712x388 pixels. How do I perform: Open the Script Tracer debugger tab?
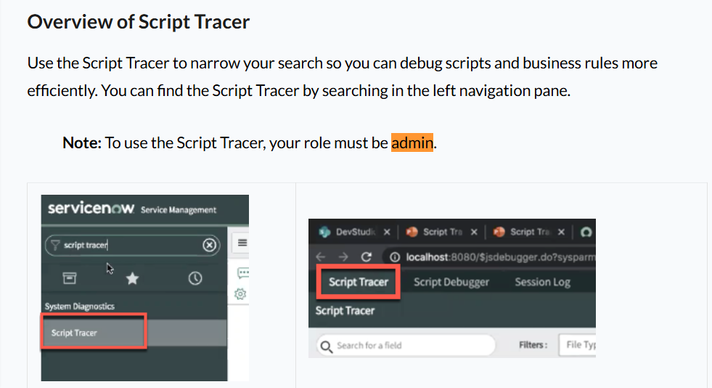pos(358,282)
